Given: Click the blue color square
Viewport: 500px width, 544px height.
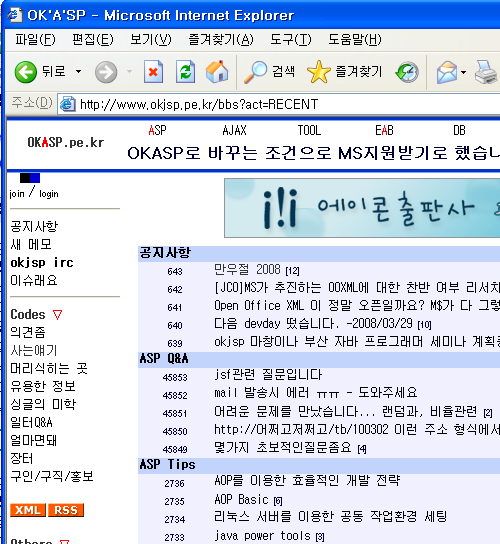Looking at the screenshot, I should coord(35,178).
